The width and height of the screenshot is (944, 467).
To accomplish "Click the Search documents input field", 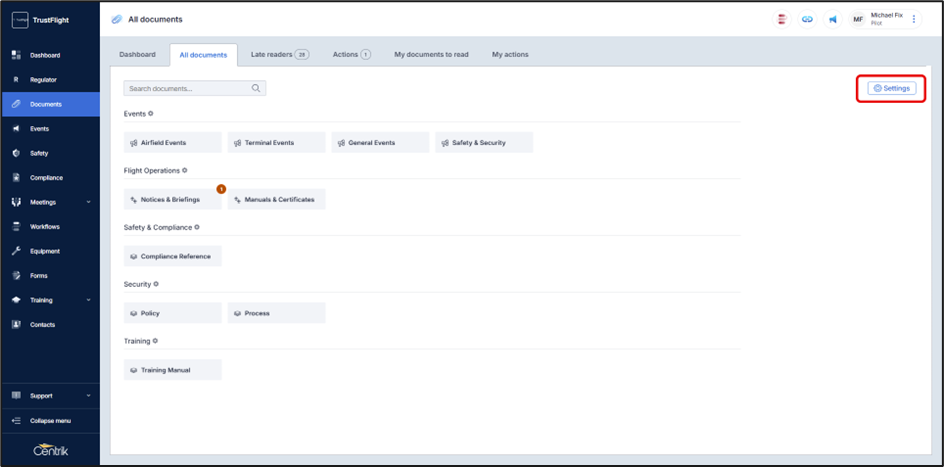I will [x=186, y=88].
